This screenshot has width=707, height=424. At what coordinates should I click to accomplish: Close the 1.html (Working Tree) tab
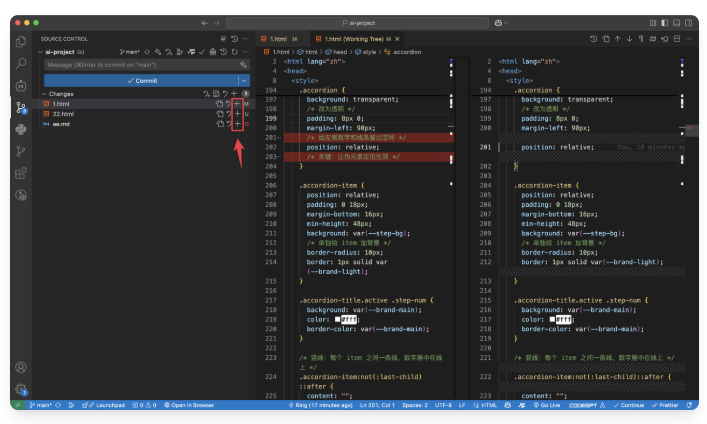[x=397, y=39]
